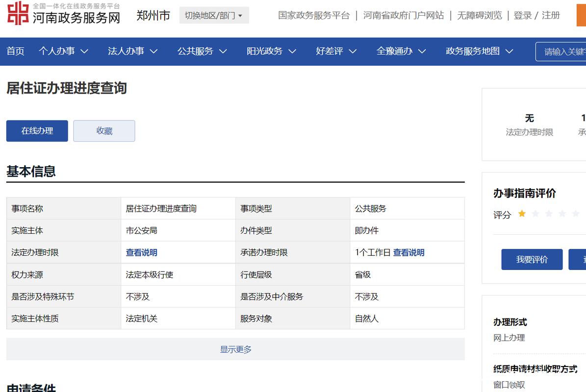Open the 阳光政务 navigation menu
Image resolution: width=586 pixels, height=392 pixels.
coord(271,51)
